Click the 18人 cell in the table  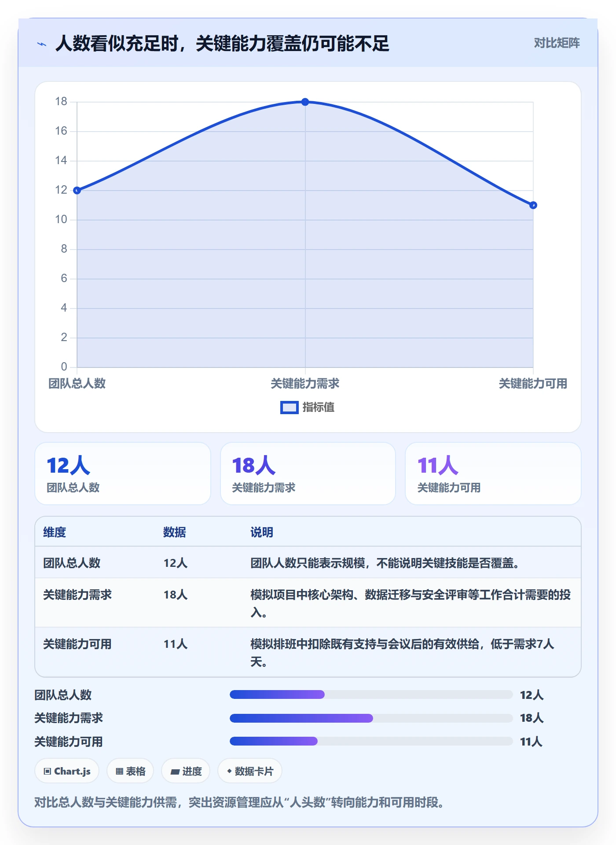coord(176,595)
